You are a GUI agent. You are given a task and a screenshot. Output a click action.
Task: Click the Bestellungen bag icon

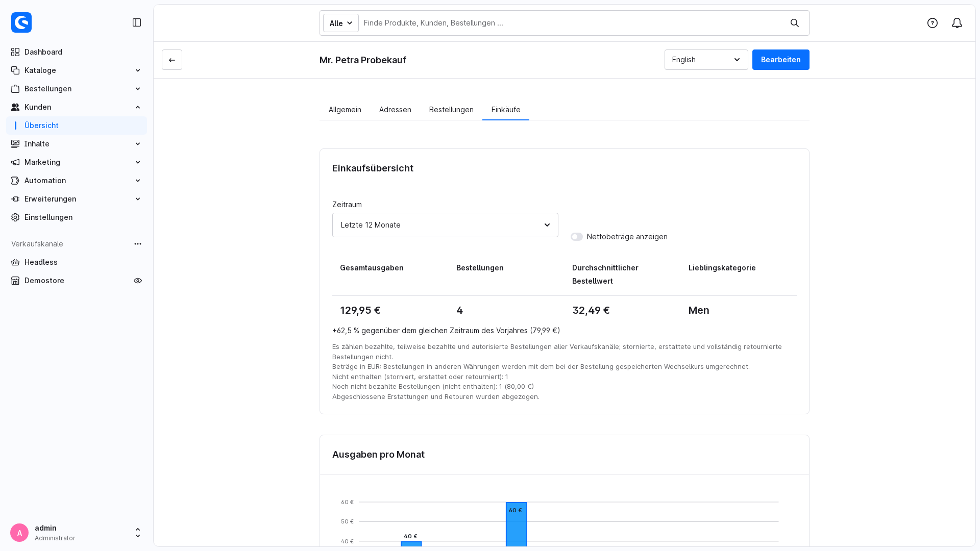[15, 89]
